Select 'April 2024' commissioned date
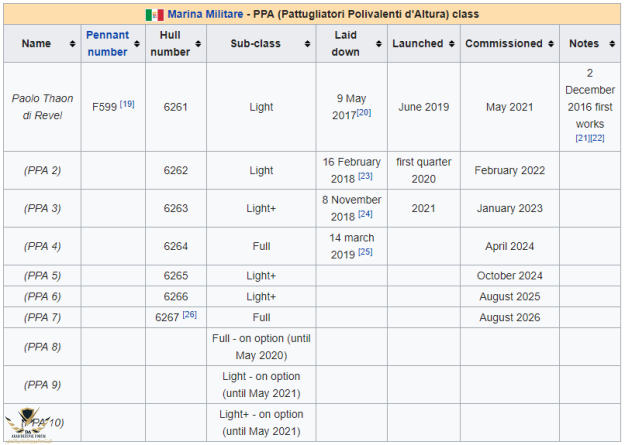The width and height of the screenshot is (625, 445). (509, 246)
